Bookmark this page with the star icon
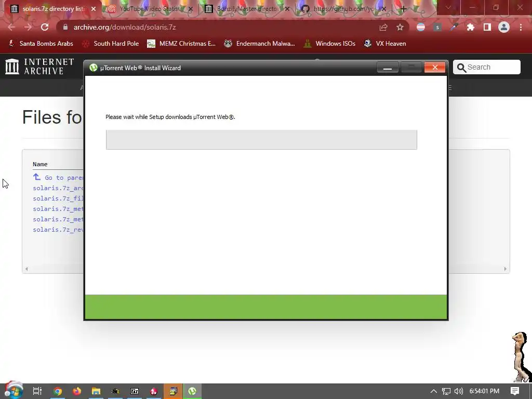532x399 pixels. coord(400,27)
